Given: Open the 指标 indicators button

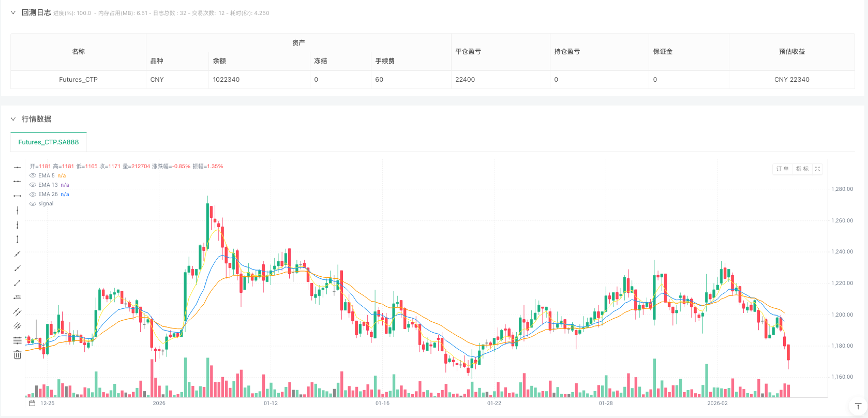Looking at the screenshot, I should tap(802, 169).
